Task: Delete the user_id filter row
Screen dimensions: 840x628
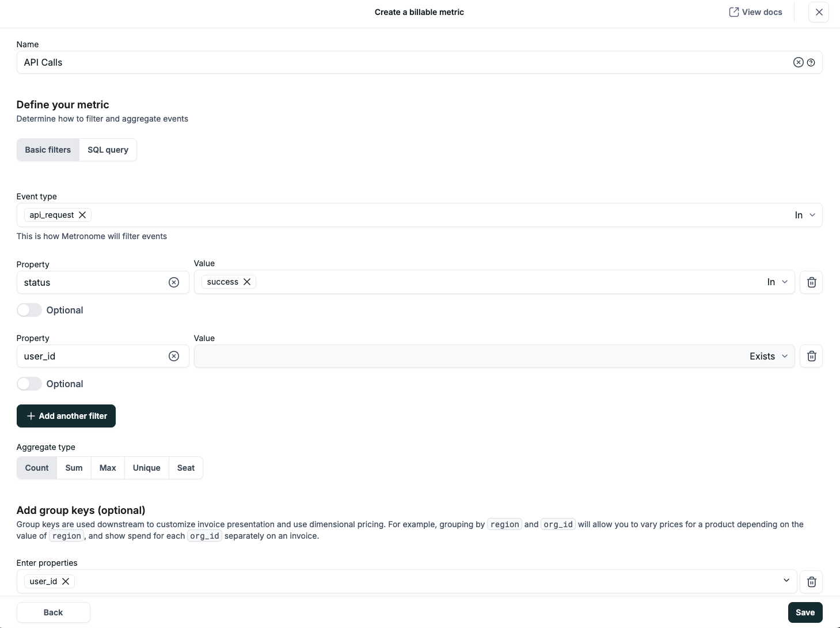Action: [811, 356]
